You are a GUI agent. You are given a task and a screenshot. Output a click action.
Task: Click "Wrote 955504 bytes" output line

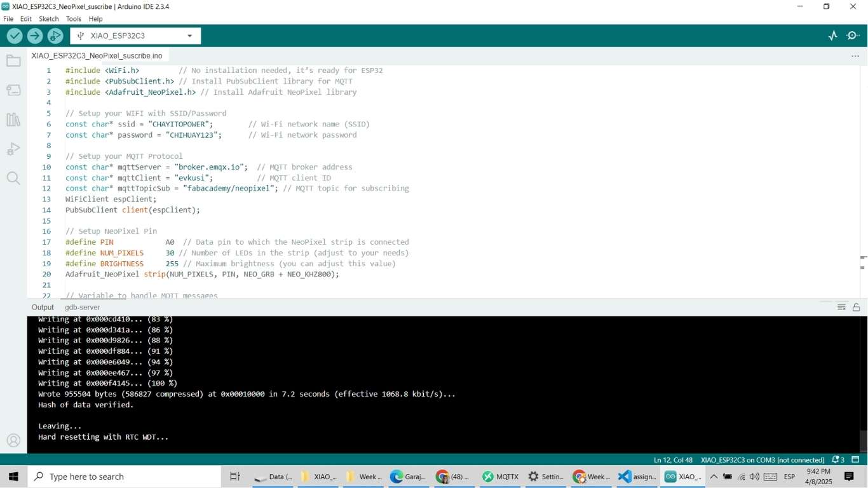[x=247, y=394]
